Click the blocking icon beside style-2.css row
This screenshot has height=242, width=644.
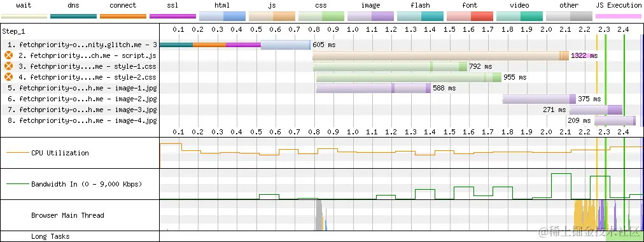8,77
